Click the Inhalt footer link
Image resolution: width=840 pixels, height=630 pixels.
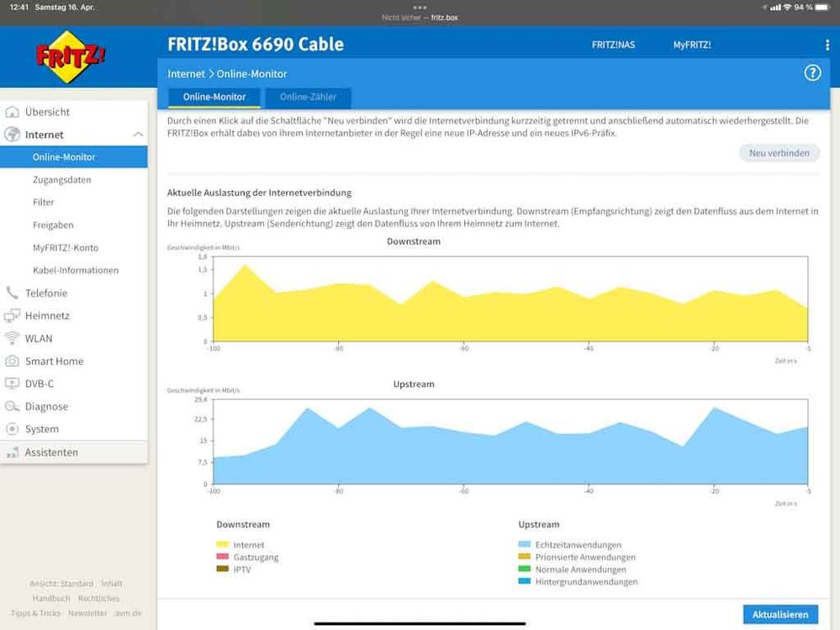pos(112,584)
